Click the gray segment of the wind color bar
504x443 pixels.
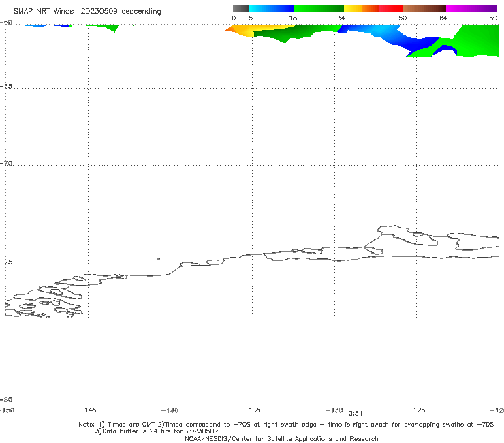coord(240,8)
